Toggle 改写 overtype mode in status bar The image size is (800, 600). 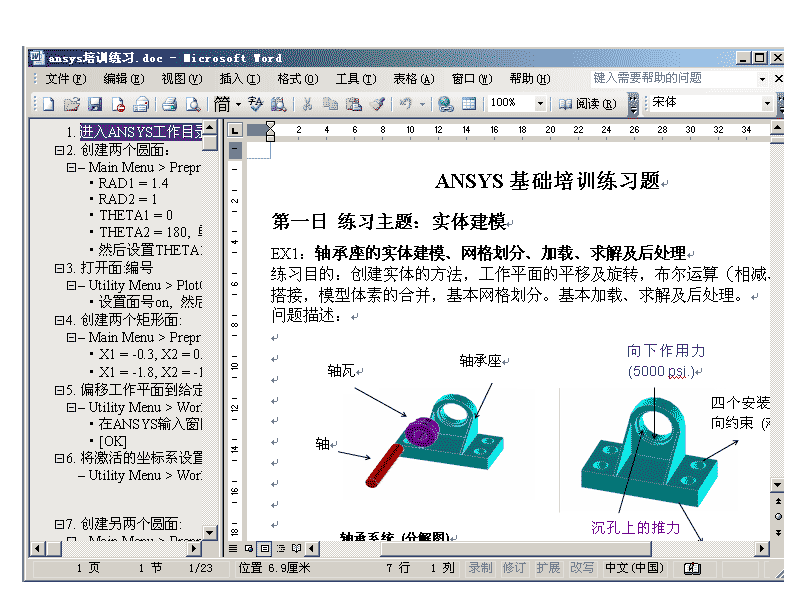tap(582, 568)
